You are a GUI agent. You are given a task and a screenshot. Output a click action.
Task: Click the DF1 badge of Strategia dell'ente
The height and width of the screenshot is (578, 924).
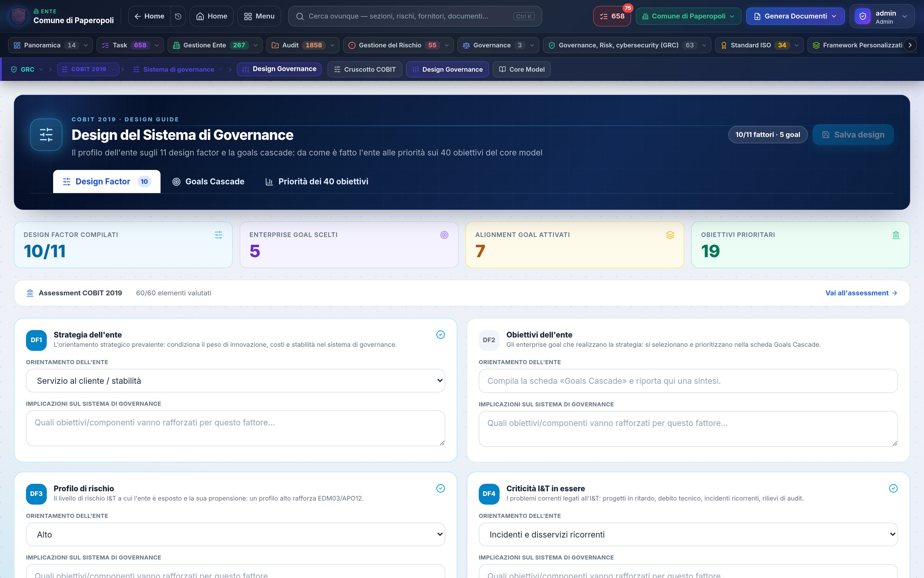point(36,340)
